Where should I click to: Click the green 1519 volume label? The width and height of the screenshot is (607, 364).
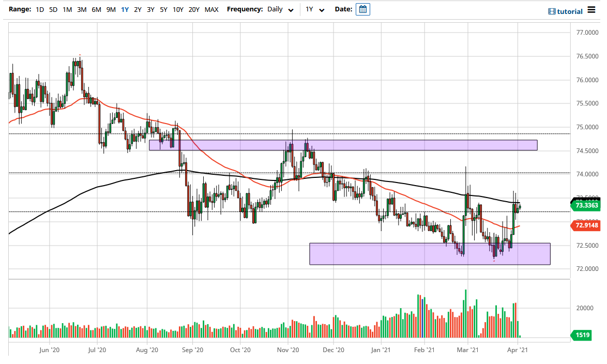coord(582,335)
